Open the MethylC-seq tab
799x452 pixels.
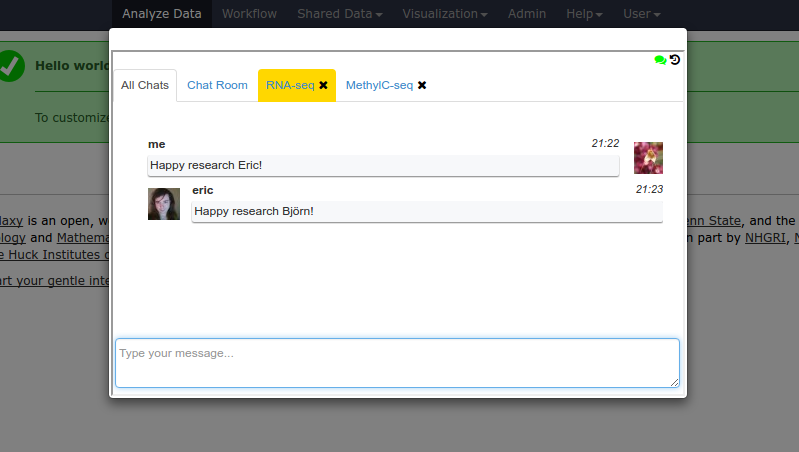point(379,86)
